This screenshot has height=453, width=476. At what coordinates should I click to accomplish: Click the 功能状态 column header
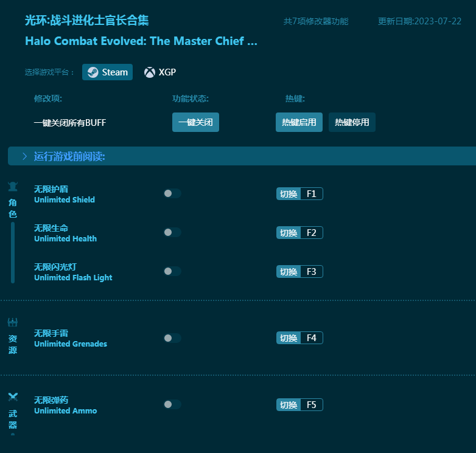(x=191, y=99)
